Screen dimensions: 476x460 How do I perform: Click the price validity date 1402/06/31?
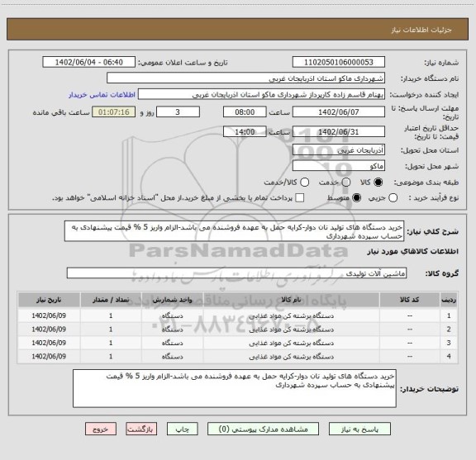[x=339, y=131]
